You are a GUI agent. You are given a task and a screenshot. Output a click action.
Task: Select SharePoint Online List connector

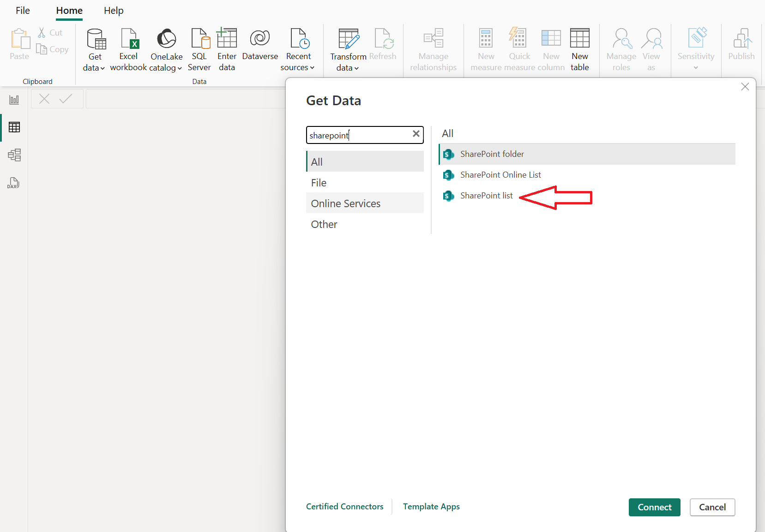point(587,175)
